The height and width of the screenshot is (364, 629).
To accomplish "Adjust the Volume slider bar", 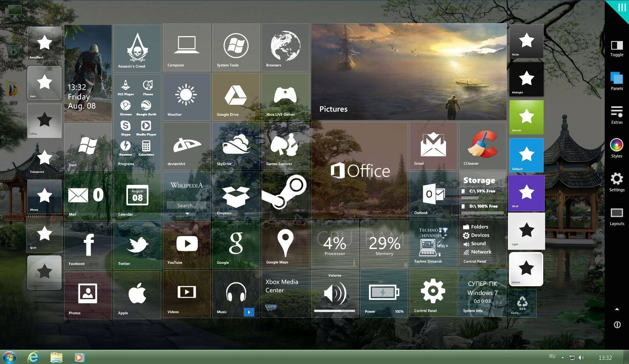I will [x=334, y=311].
